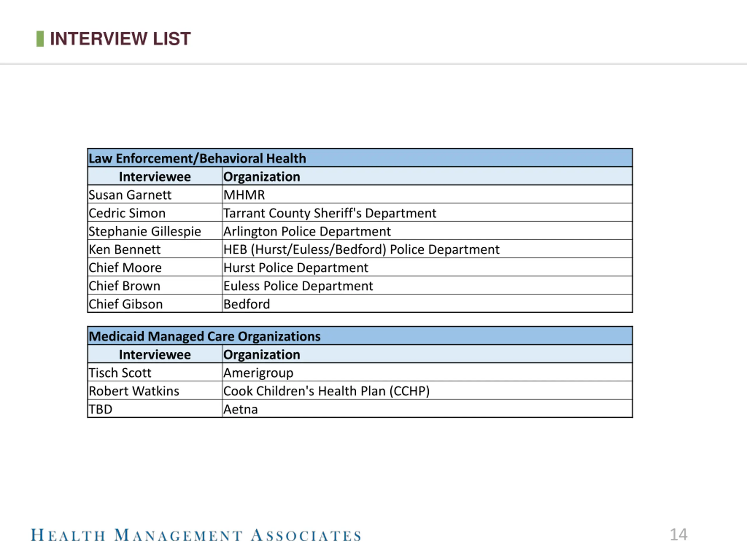Click the INTERVIEW LIST slide title

point(120,39)
